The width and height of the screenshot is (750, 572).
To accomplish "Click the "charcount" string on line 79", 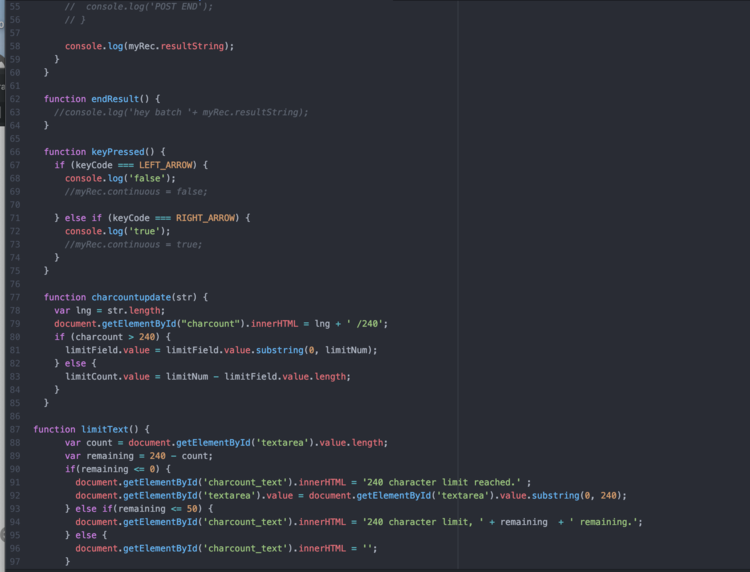I will [210, 324].
